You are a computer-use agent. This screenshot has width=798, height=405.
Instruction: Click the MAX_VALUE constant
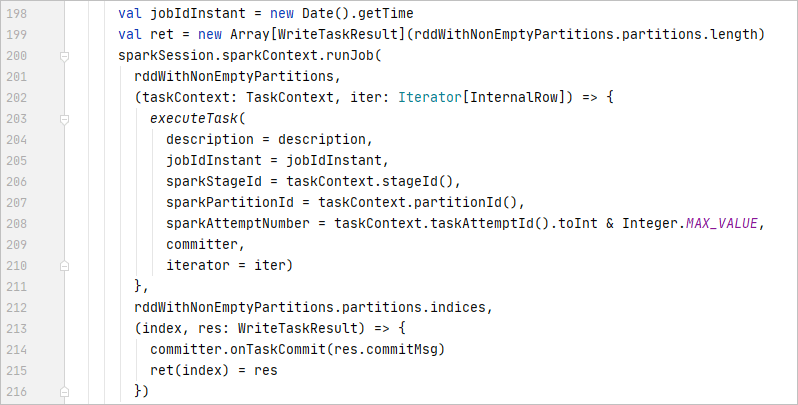tap(722, 223)
